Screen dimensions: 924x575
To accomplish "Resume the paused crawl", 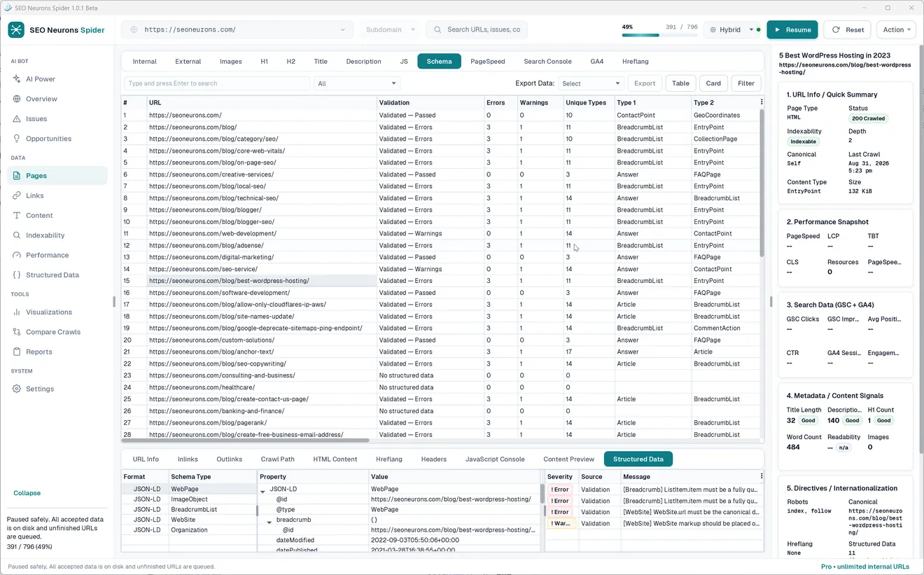I will tap(792, 29).
